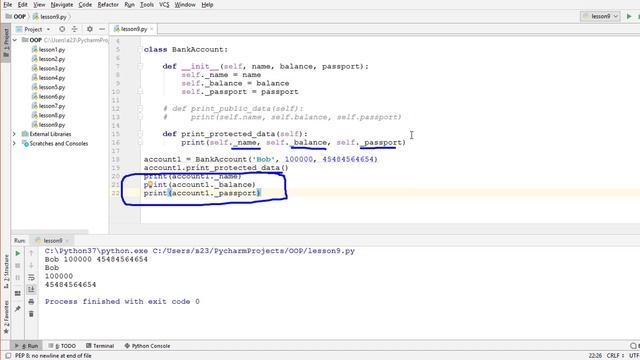Close the lesson9.py editor tab
640x360 pixels.
coord(152,29)
